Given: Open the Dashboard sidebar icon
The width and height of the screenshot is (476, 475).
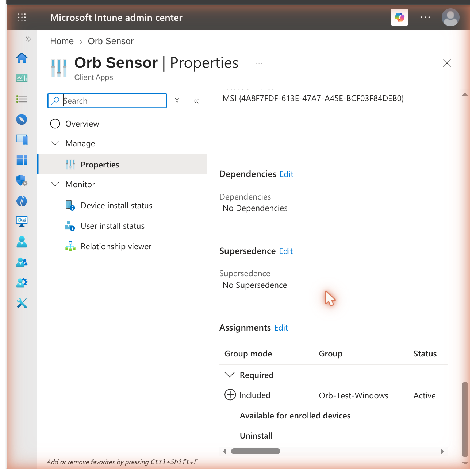Looking at the screenshot, I should 22,78.
